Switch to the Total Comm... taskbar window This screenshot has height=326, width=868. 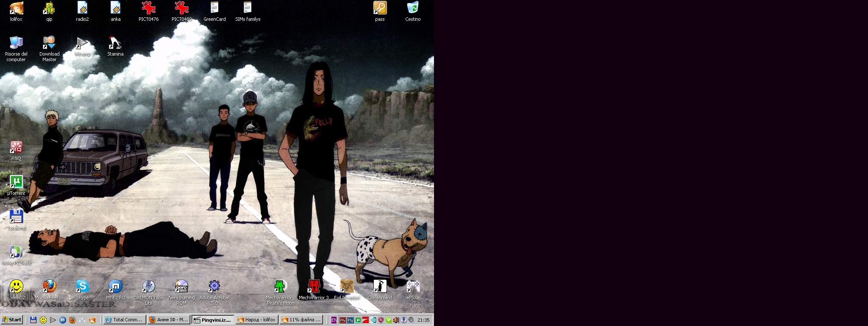124,320
